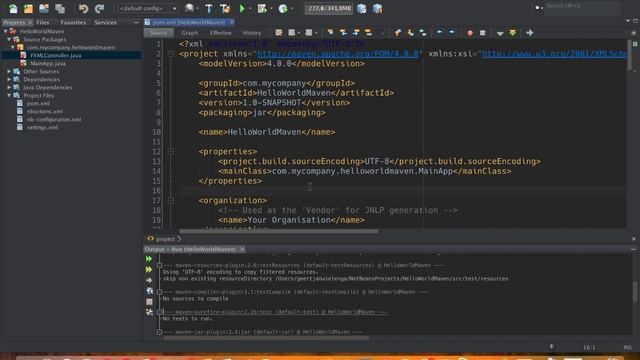Select nbactions.xml under Project Files
The image size is (640, 360).
[45, 111]
